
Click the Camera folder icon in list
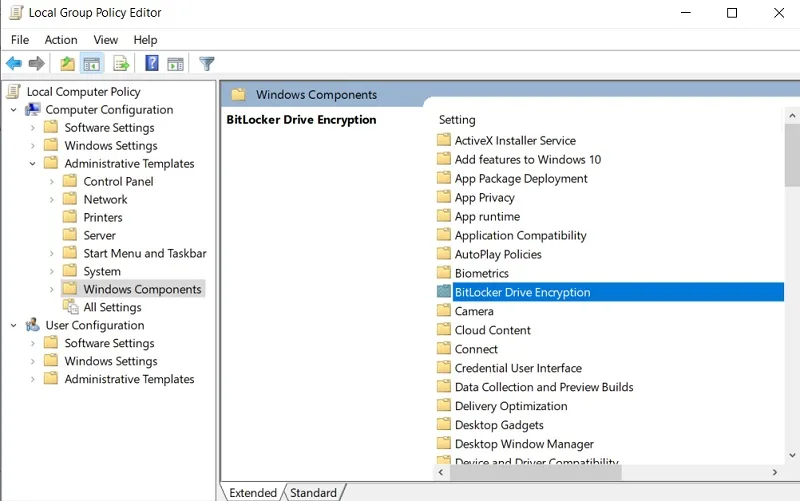(444, 311)
